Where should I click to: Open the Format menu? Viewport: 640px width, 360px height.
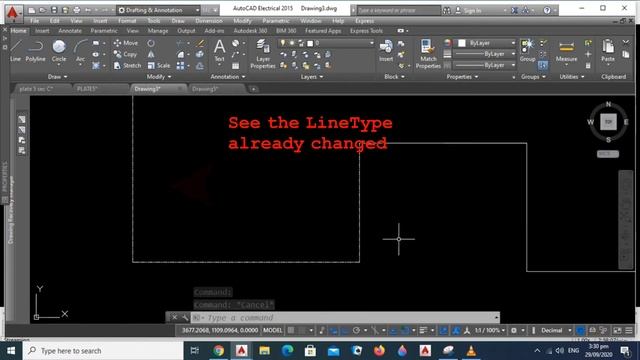tap(127, 21)
